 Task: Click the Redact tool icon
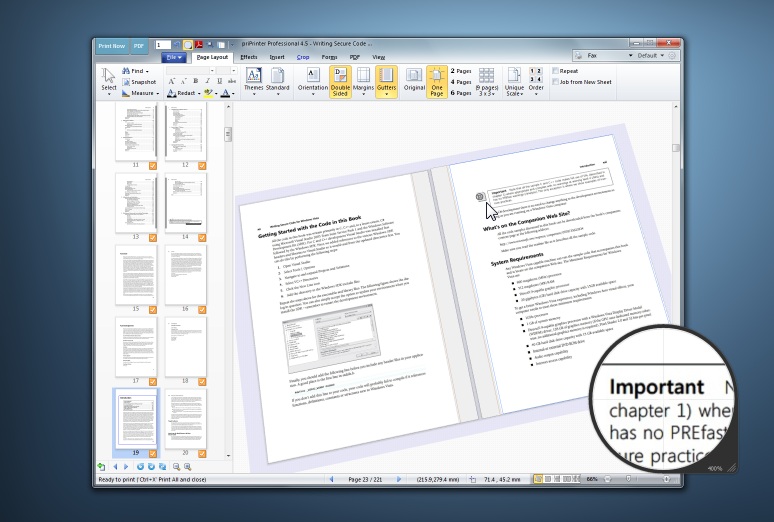tap(172, 93)
